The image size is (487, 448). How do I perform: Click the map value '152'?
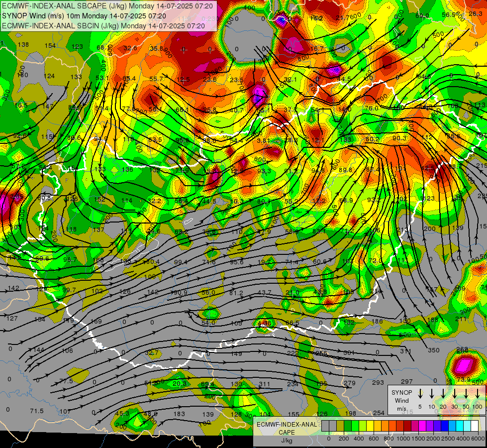pos(99,200)
